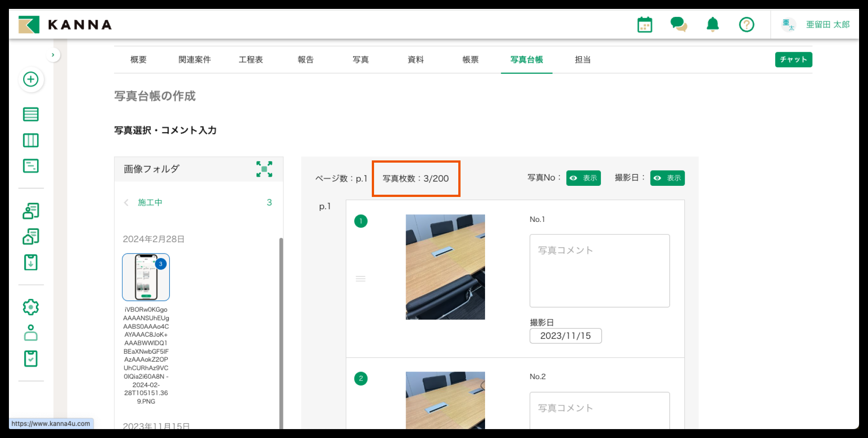The width and height of the screenshot is (868, 438).
Task: Switch to the 工程表 tab
Action: point(251,60)
